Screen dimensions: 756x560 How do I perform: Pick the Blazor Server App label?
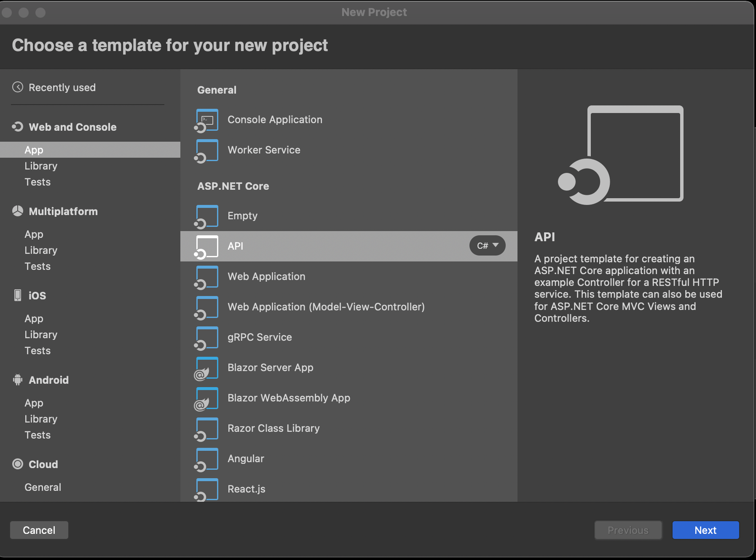[271, 368]
